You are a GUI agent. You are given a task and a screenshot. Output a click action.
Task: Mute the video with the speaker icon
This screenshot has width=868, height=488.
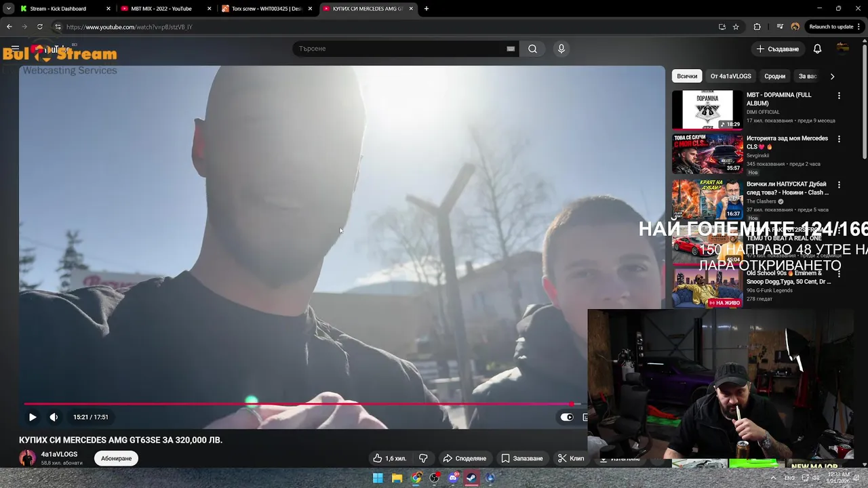pyautogui.click(x=54, y=417)
